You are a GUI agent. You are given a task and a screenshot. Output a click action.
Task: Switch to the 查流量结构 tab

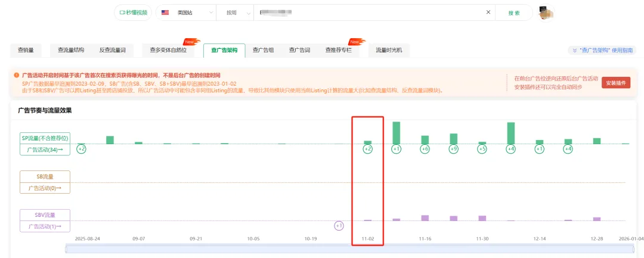point(71,51)
